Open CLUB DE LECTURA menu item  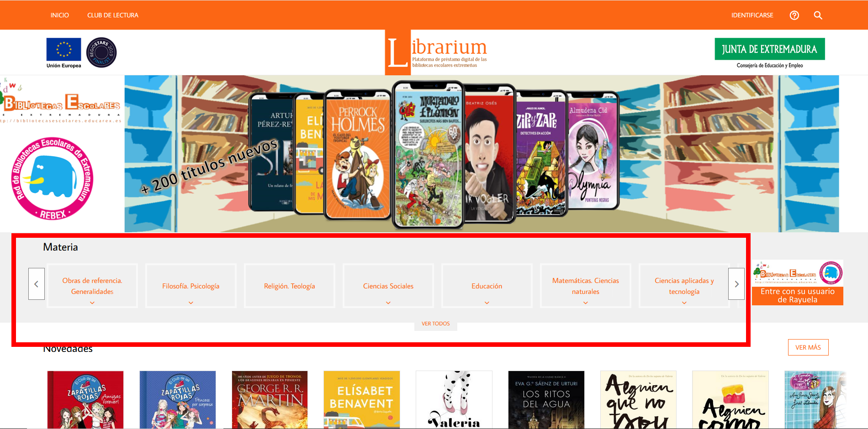pyautogui.click(x=113, y=15)
